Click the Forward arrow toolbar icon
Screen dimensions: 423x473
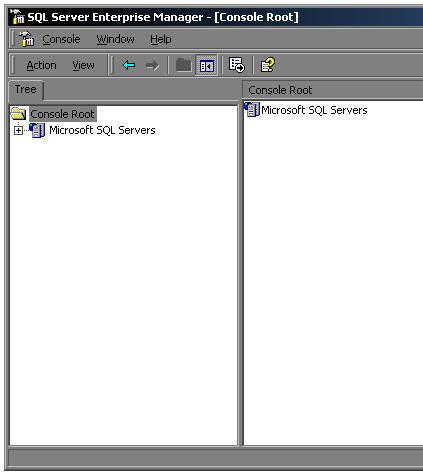point(152,65)
